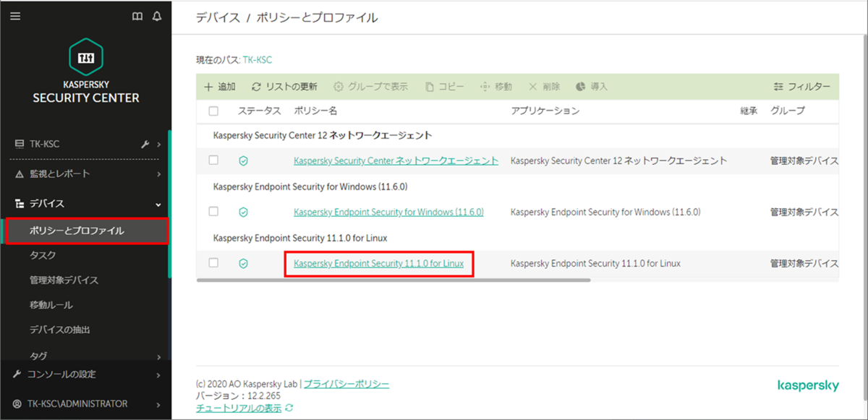The width and height of the screenshot is (868, 420).
Task: Click 追加 to add a policy
Action: (x=219, y=87)
